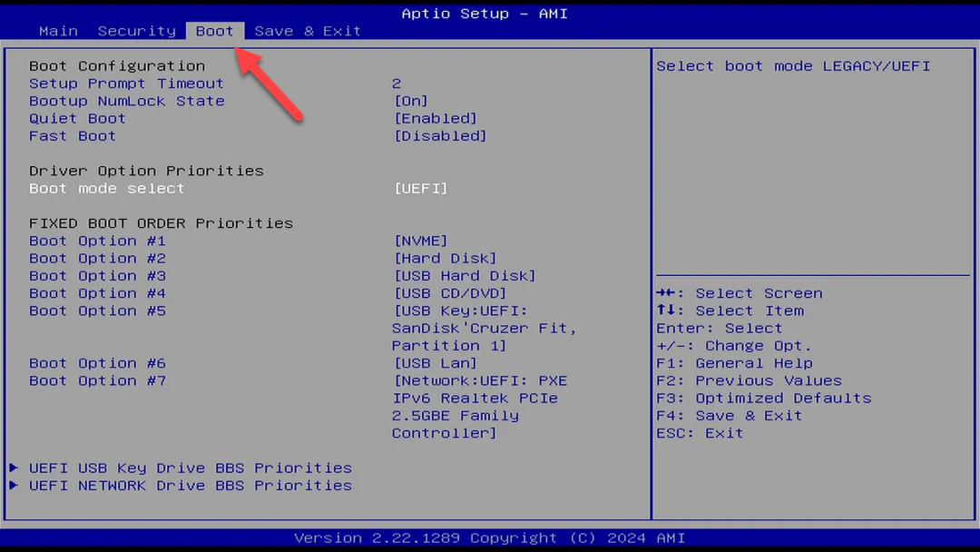The image size is (980, 552).
Task: Select Boot Option #4 label
Action: point(97,293)
